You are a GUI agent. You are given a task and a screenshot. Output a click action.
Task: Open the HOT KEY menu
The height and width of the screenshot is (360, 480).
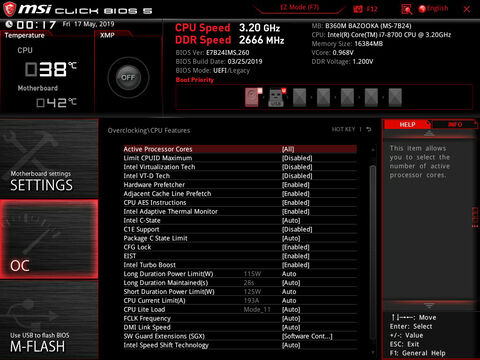click(343, 129)
